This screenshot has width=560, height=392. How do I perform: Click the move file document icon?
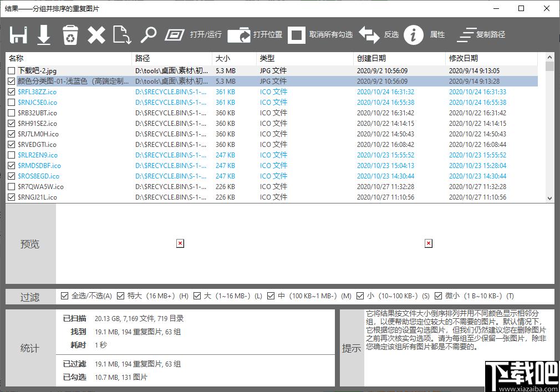[x=122, y=34]
